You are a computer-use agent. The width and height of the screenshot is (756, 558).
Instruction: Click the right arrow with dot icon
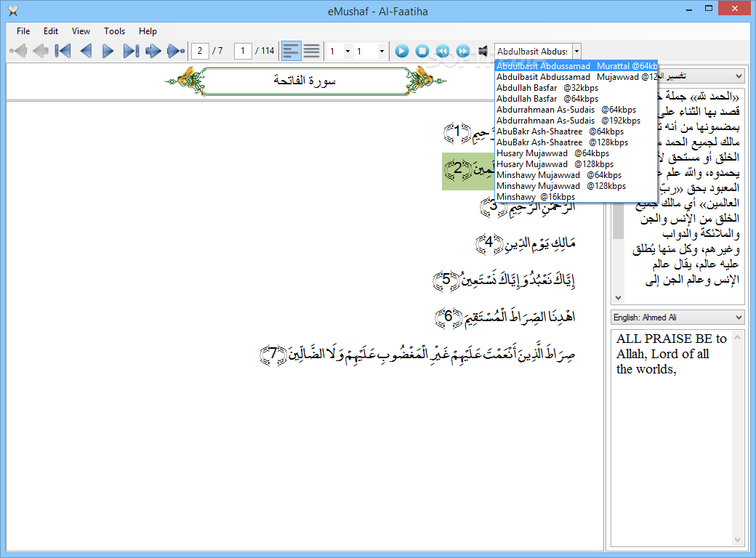coord(175,51)
